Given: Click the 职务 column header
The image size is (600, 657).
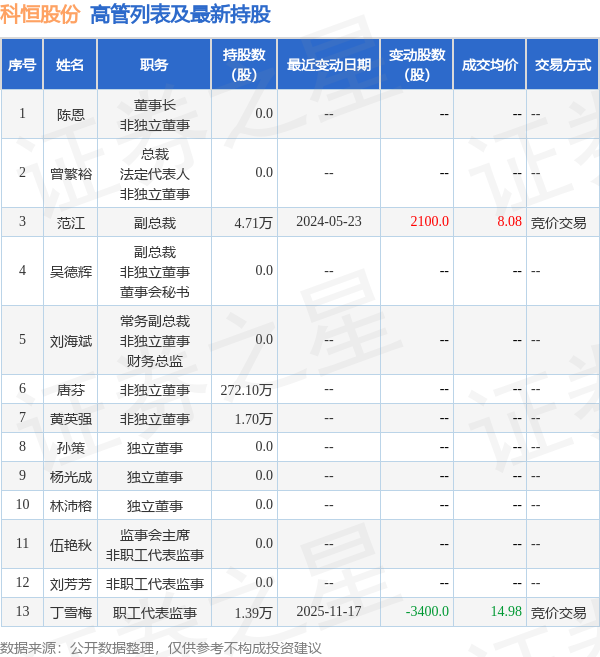Looking at the screenshot, I should click(x=154, y=65).
